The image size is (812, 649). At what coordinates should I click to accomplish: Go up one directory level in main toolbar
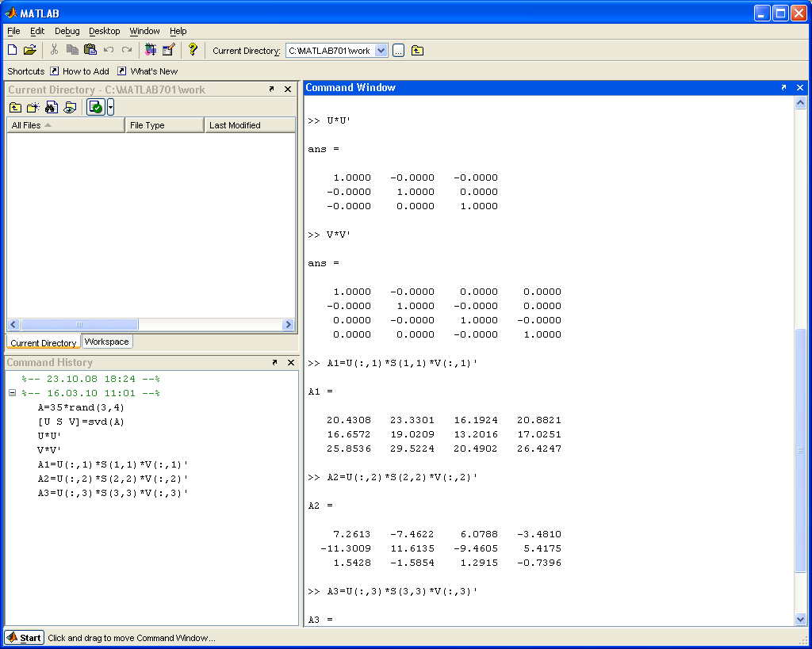(x=417, y=51)
